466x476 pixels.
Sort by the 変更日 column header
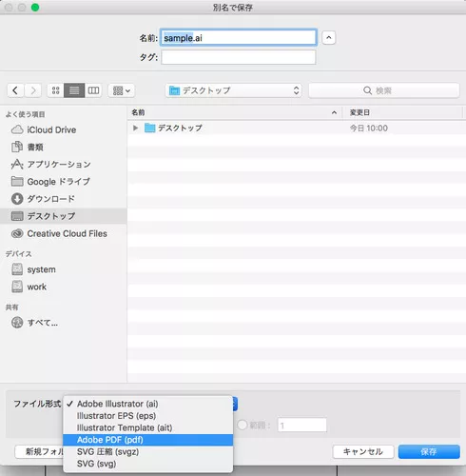[x=402, y=112]
